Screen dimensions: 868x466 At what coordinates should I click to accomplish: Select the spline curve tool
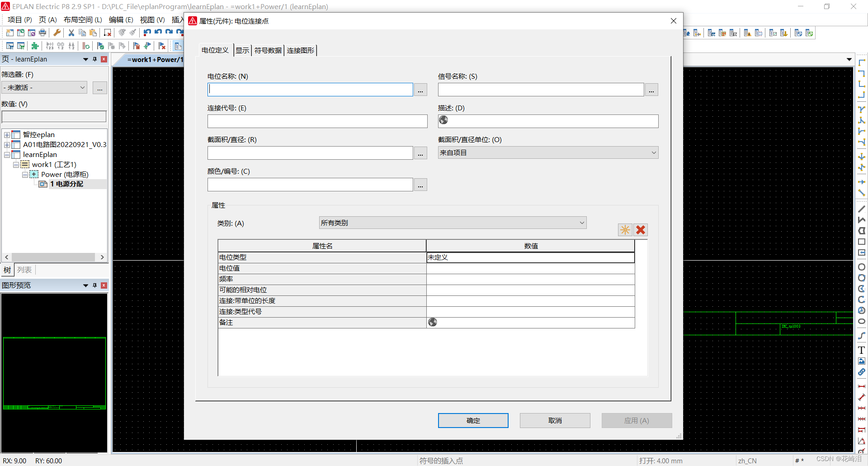[862, 336]
